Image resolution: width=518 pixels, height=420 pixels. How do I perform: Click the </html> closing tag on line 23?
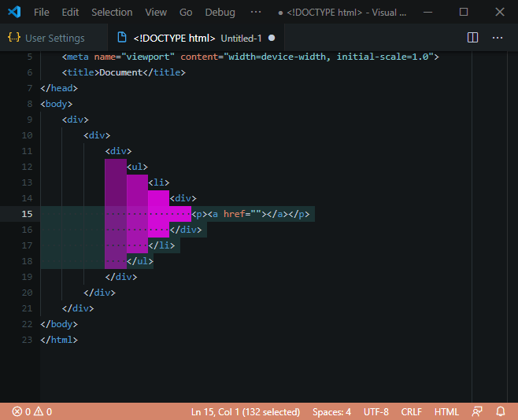(x=59, y=340)
